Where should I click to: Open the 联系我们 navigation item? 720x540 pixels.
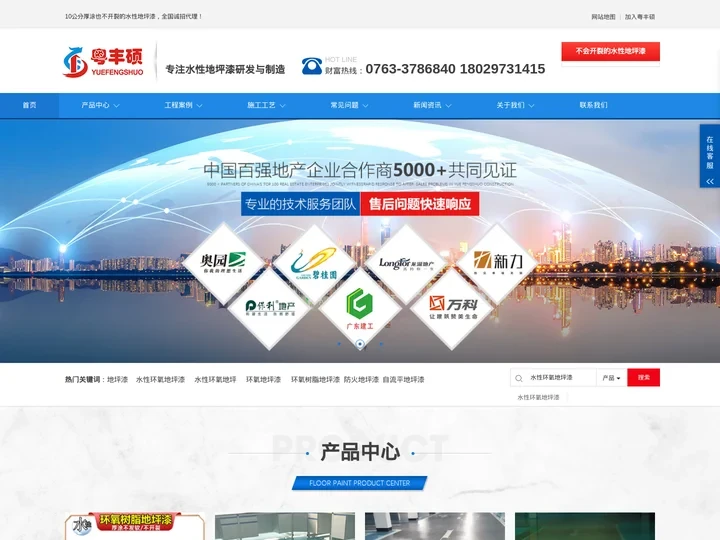pos(593,105)
